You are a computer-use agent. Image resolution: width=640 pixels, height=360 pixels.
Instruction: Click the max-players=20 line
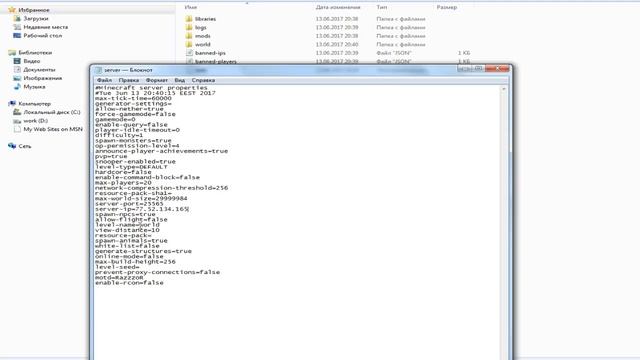[123, 182]
